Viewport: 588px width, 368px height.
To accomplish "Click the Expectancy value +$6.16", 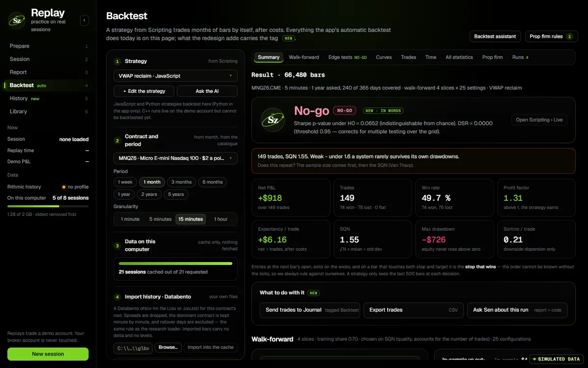I will [x=272, y=240].
